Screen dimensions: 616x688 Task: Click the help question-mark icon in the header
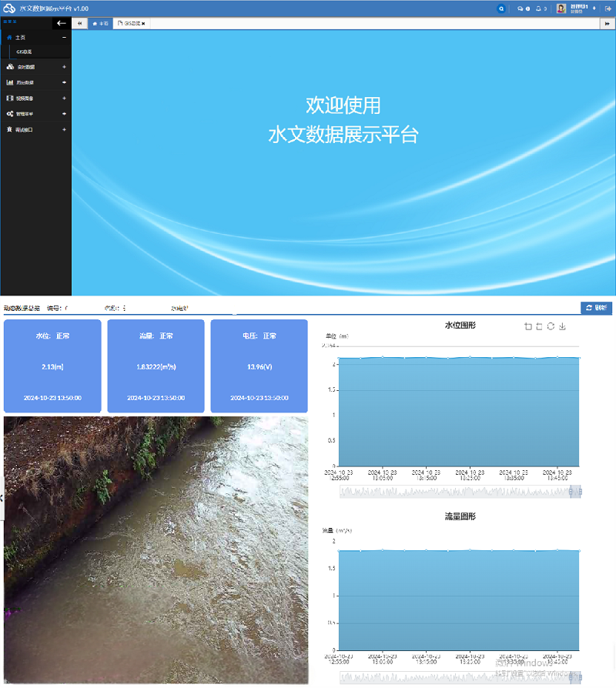coord(528,8)
